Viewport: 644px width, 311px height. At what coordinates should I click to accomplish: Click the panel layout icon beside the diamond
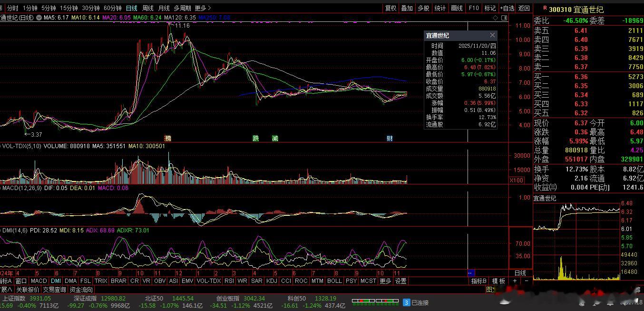(x=504, y=18)
